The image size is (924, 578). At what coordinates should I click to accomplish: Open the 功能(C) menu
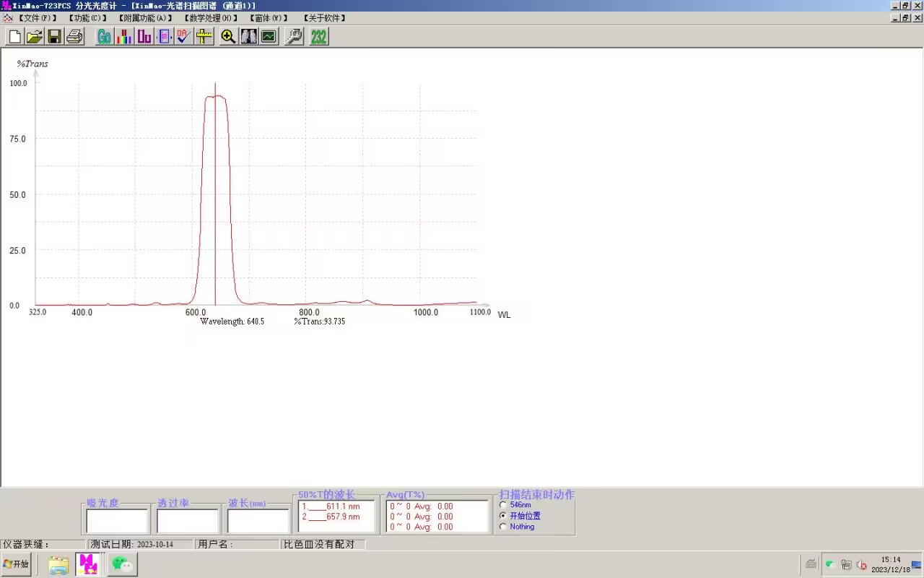coord(87,18)
